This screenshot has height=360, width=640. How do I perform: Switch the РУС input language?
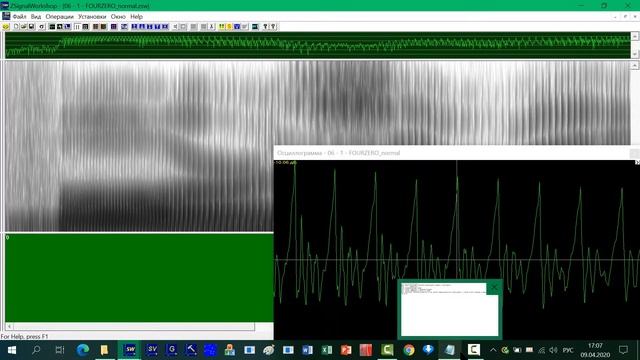click(x=568, y=350)
